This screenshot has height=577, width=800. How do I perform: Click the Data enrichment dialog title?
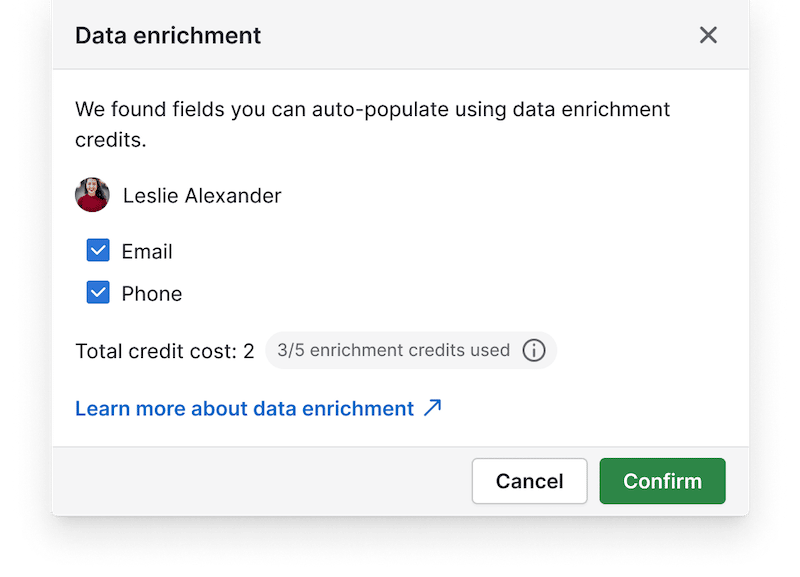pyautogui.click(x=168, y=35)
